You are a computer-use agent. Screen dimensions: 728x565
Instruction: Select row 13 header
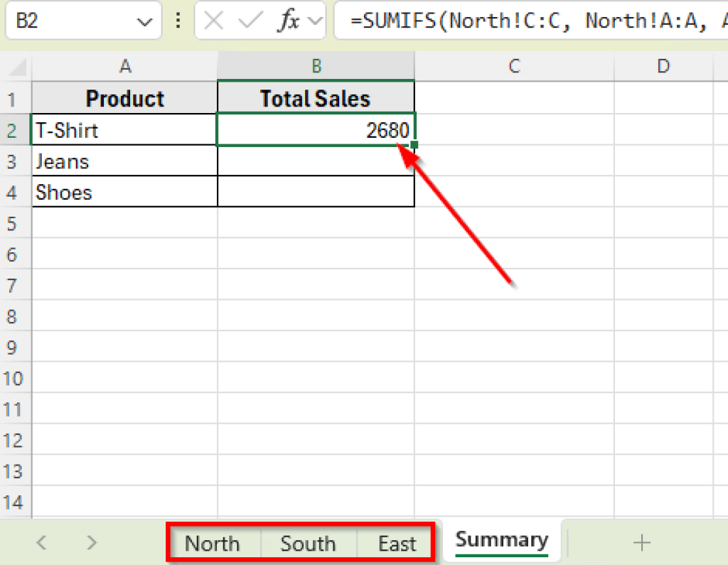[16, 471]
